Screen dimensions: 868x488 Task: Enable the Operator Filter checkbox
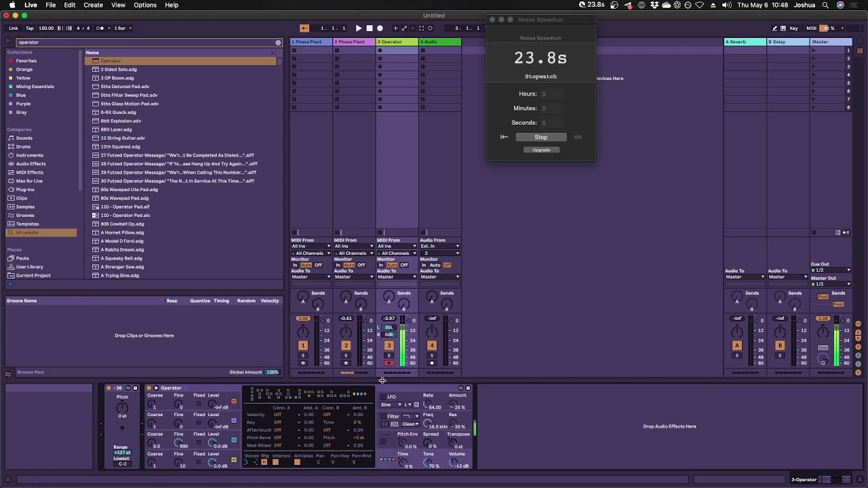tap(383, 417)
